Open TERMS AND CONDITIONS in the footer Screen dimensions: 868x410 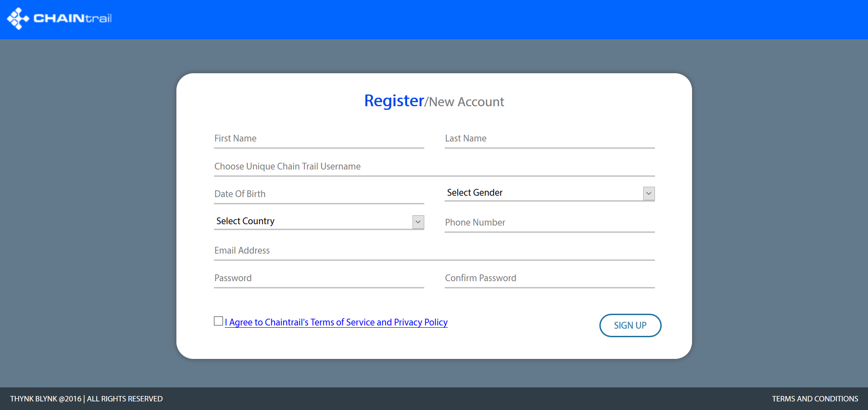coord(815,399)
